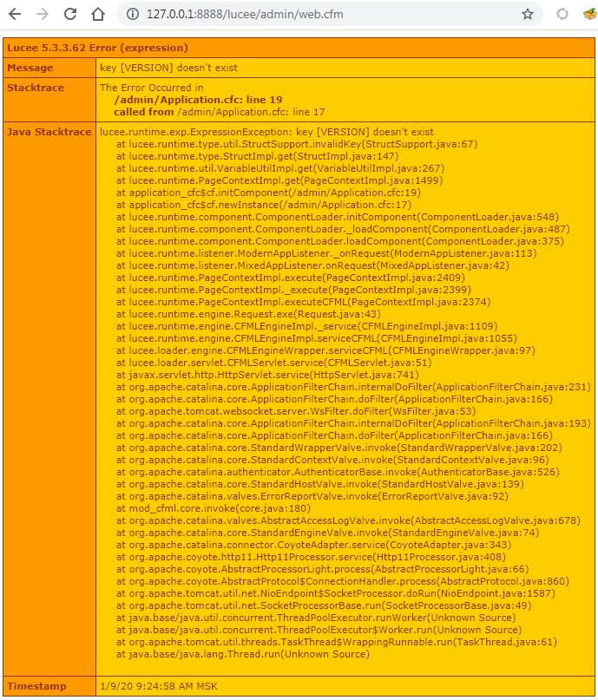The image size is (598, 700).
Task: Click the 'Message' row label
Action: 30,68
